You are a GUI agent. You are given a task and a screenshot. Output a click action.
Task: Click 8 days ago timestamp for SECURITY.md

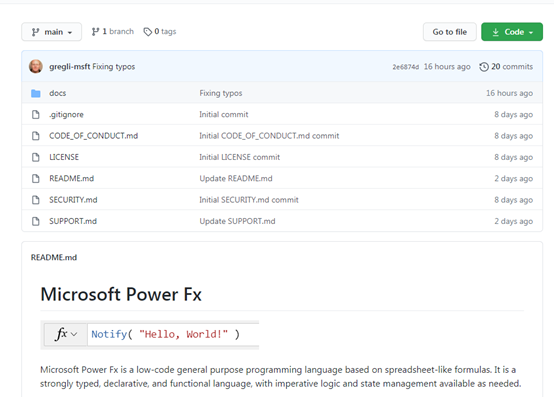click(513, 200)
